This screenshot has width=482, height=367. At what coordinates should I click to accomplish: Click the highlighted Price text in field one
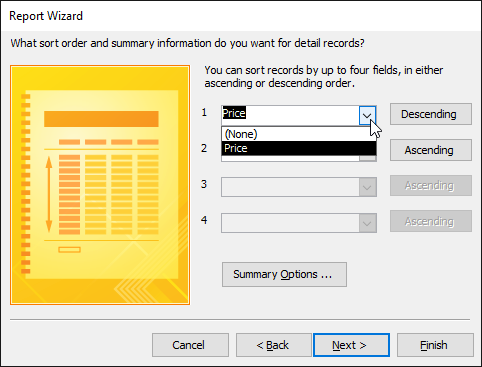[x=234, y=113]
